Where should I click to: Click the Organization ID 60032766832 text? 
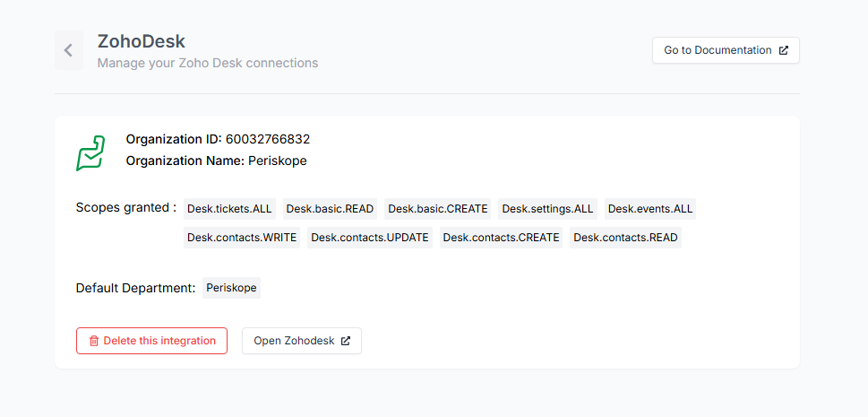click(218, 139)
